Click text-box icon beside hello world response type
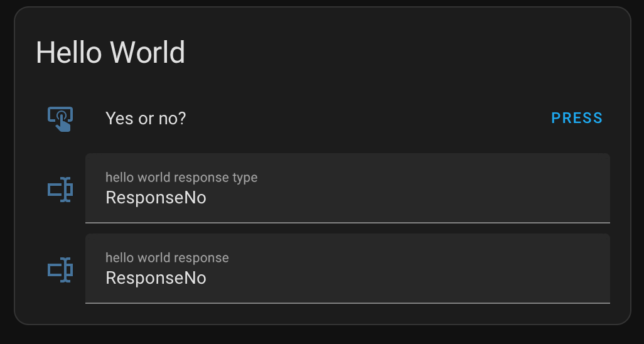644x344 pixels. pos(60,190)
